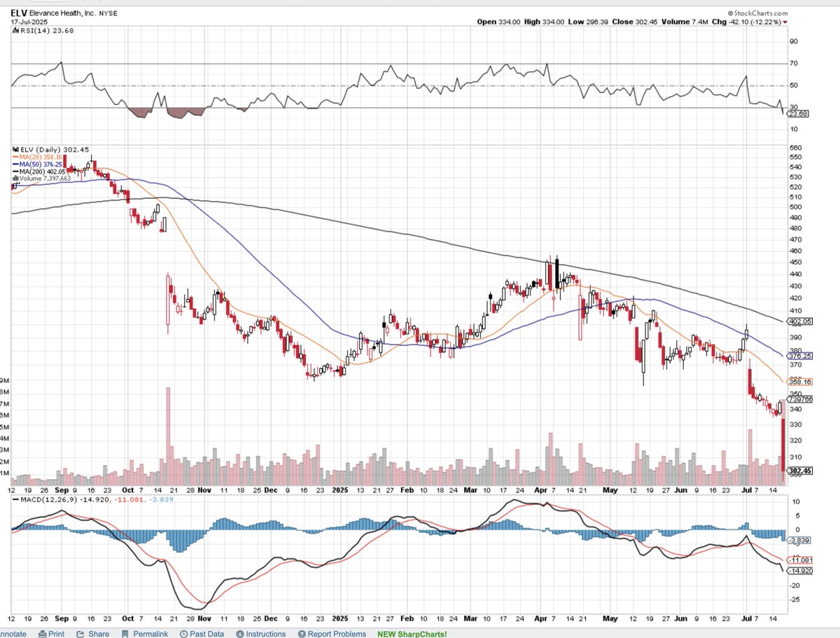This screenshot has height=638, width=840.
Task: Click the candlestick icon beside ELV (Daily)
Action: pos(15,149)
